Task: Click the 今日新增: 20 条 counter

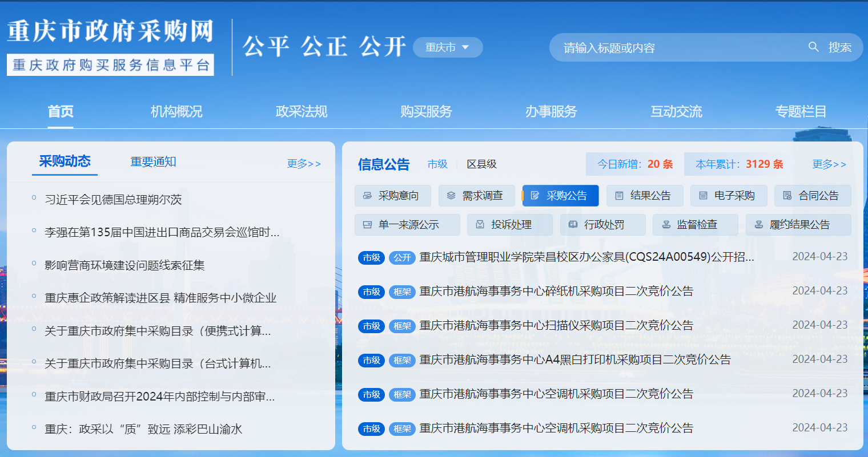Action: 635,164
